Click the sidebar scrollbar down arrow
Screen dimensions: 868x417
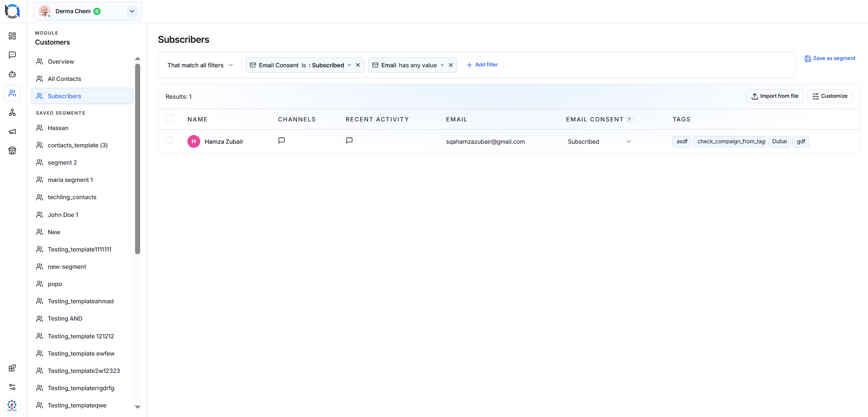[137, 407]
